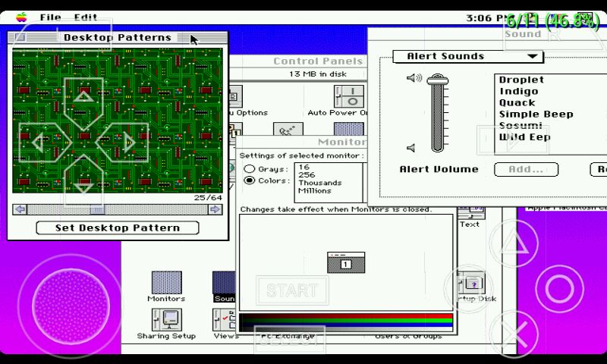Choose Thousands in the color depth list
The height and width of the screenshot is (364, 607).
320,183
